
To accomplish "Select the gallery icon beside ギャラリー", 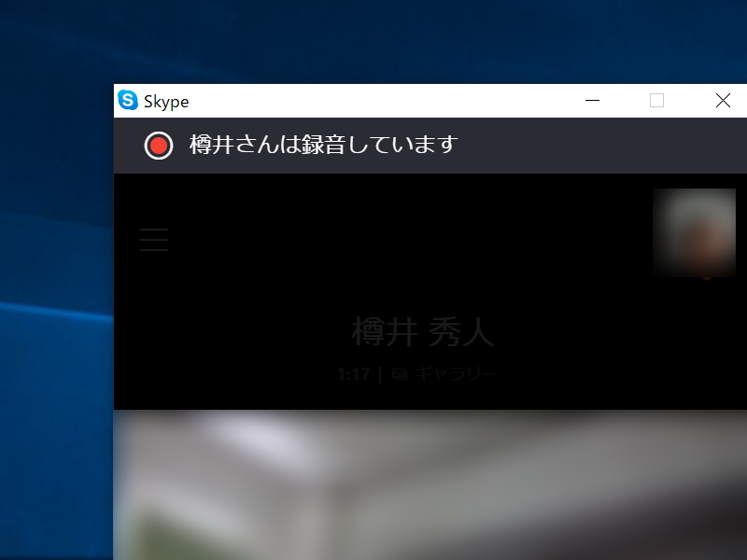I will pyautogui.click(x=400, y=372).
